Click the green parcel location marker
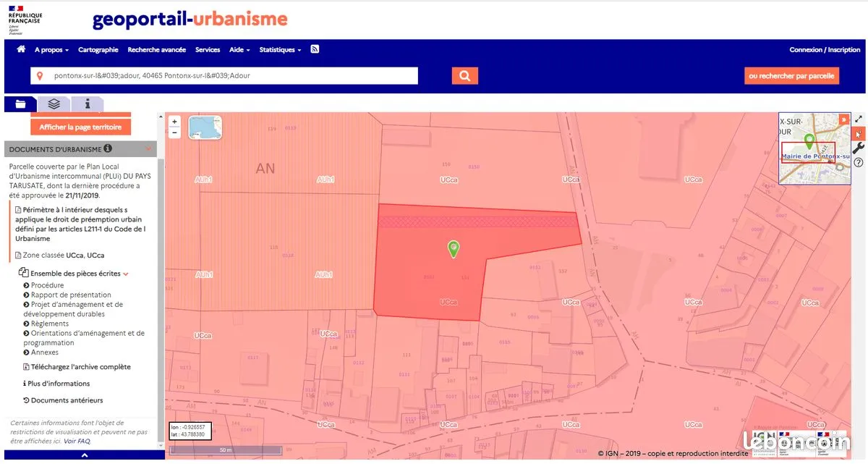The image size is (868, 464). coord(454,249)
